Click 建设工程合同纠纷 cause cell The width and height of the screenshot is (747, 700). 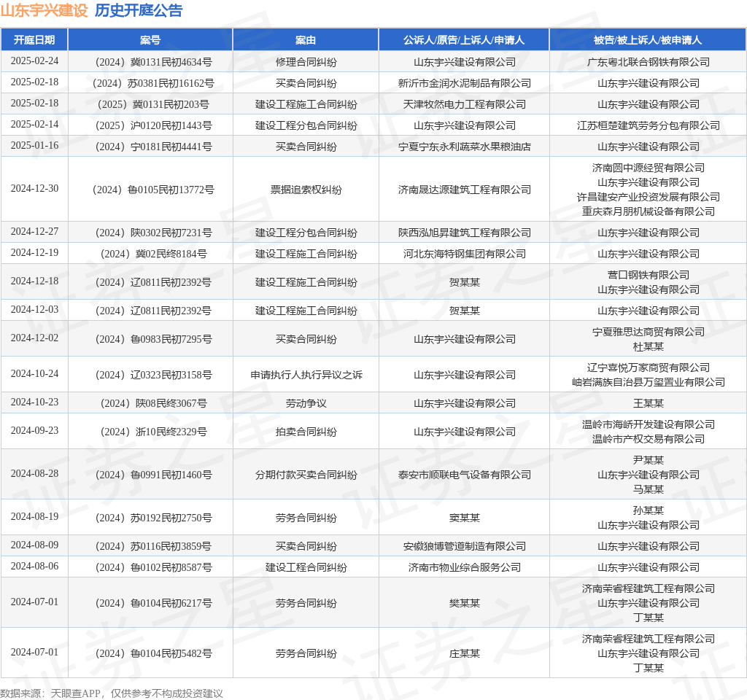[x=306, y=567]
